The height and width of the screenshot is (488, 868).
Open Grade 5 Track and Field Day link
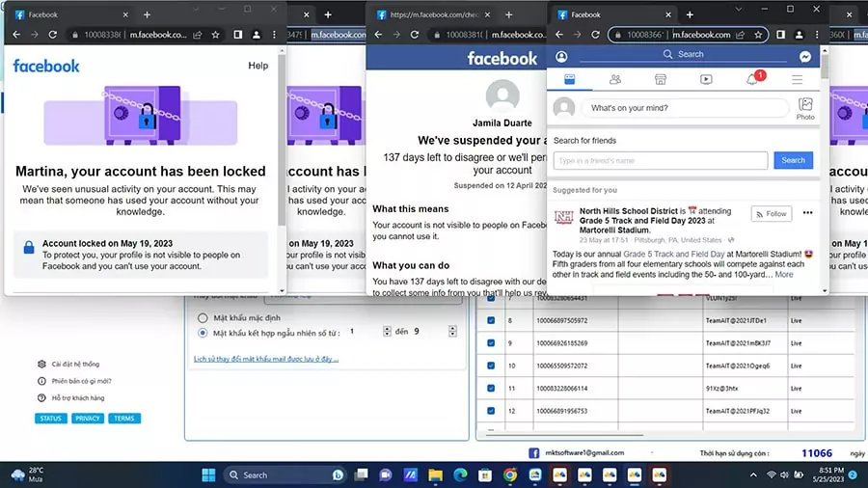[674, 255]
